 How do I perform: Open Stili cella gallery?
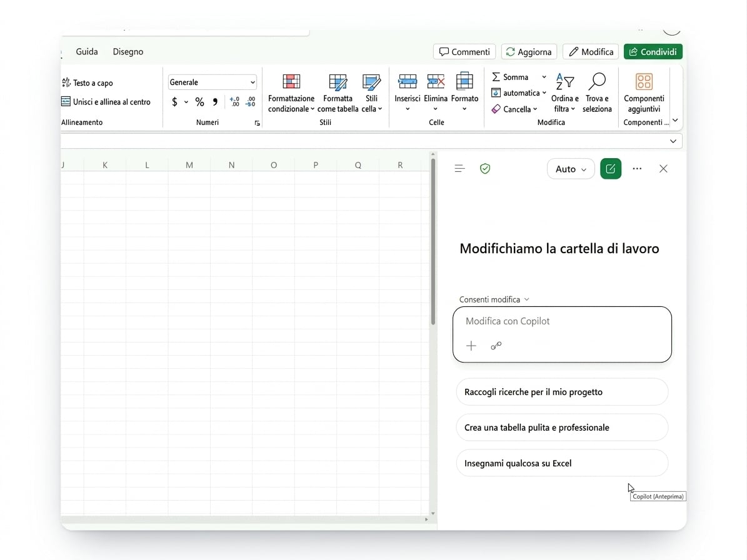[x=371, y=93]
